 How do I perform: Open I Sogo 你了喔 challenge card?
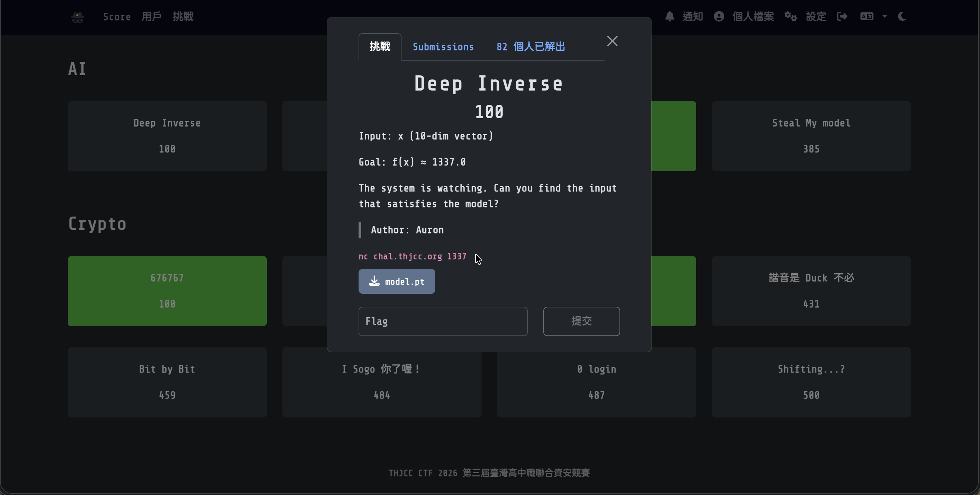(382, 382)
